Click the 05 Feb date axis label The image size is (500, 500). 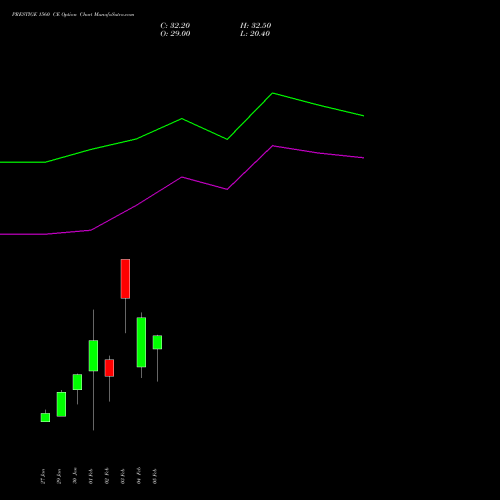click(155, 476)
